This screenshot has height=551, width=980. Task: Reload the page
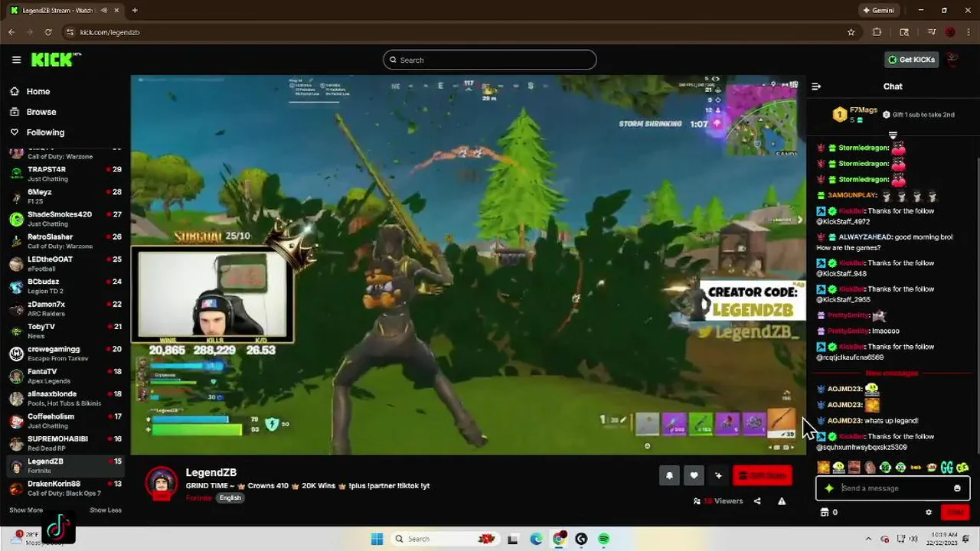click(x=48, y=32)
